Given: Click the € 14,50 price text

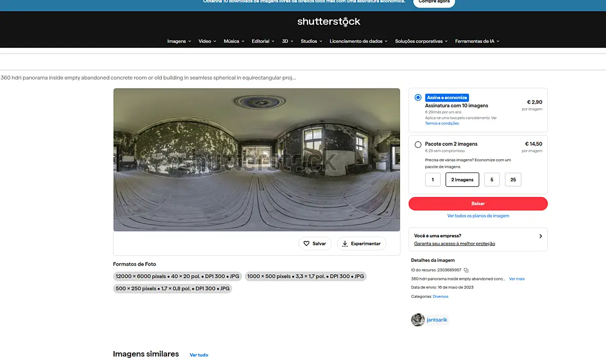Looking at the screenshot, I should [534, 144].
